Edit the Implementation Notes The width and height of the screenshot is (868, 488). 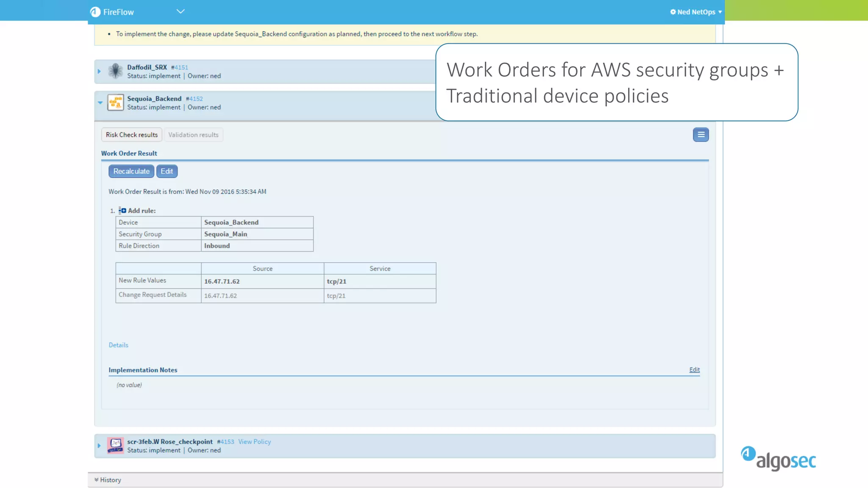(694, 369)
